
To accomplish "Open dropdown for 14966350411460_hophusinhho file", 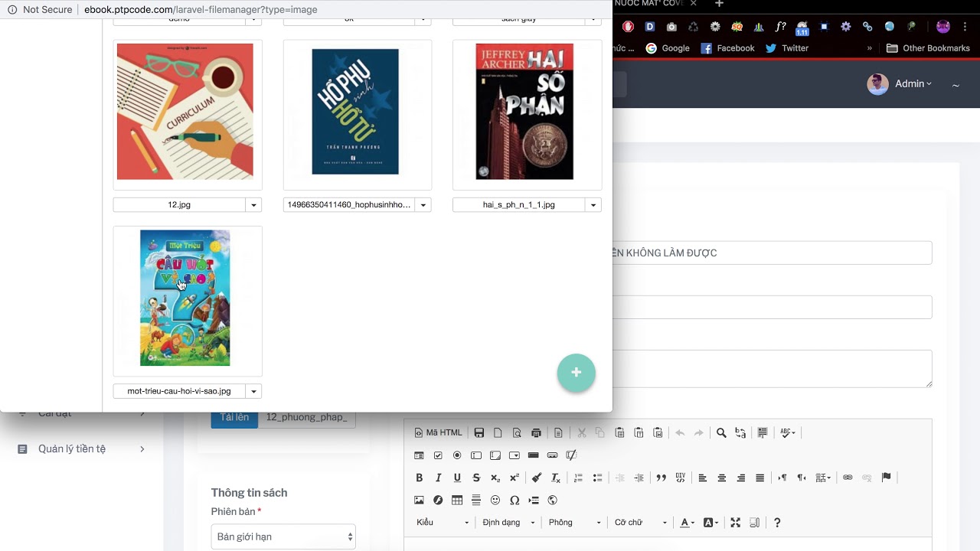I will point(423,205).
